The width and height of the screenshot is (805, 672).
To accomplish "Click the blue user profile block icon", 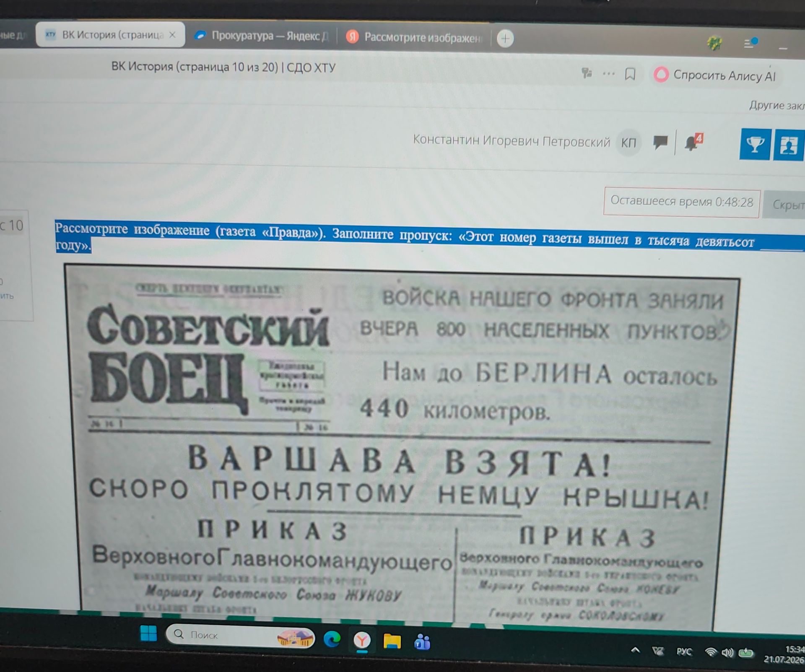I will click(789, 145).
